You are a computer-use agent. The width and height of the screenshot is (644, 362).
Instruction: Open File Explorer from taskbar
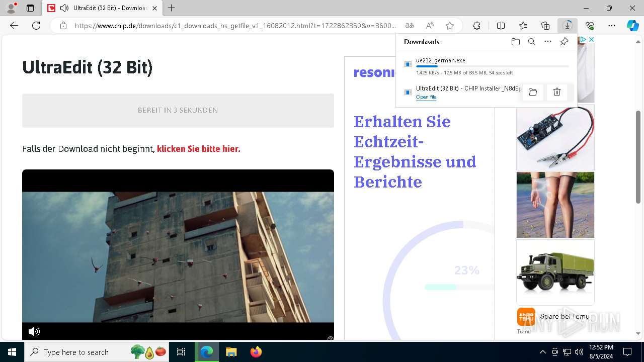click(x=231, y=352)
